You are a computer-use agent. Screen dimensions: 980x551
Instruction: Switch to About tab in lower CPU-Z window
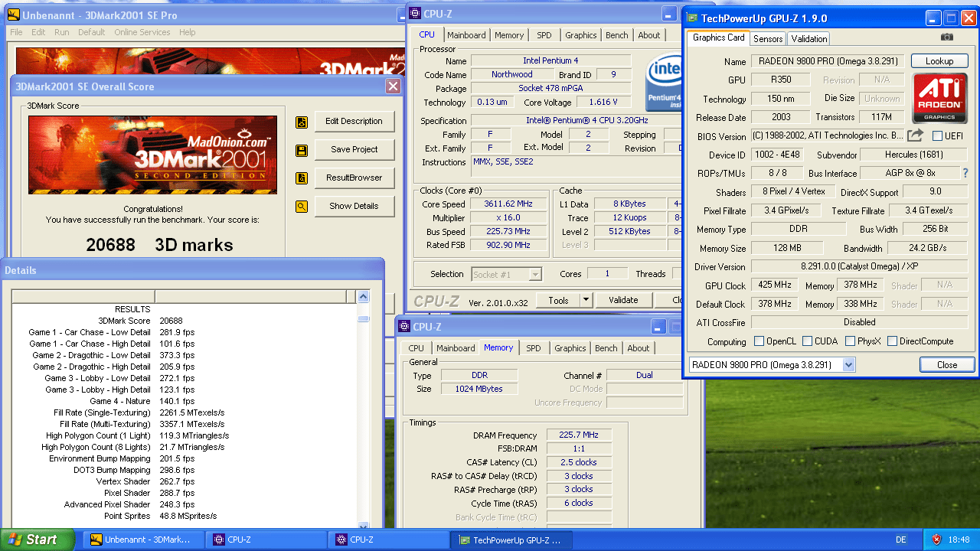tap(639, 348)
